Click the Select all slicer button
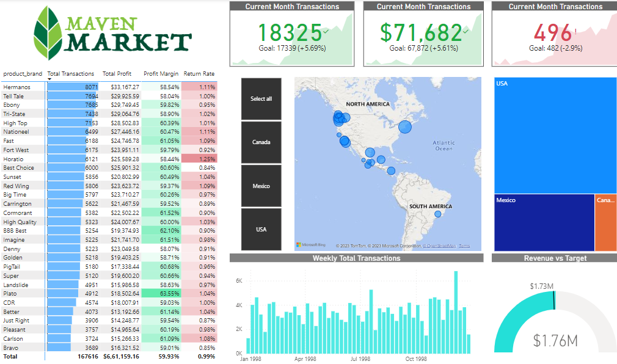The height and width of the screenshot is (364, 617). pos(261,99)
